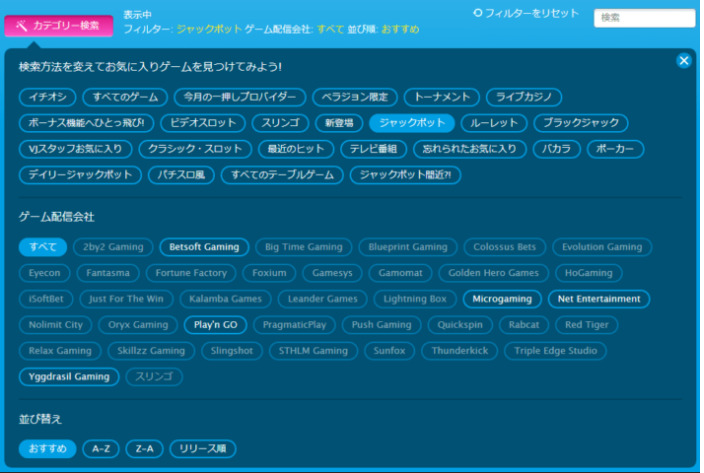The width and height of the screenshot is (704, 473).
Task: Select the ルーレット category
Action: click(494, 123)
